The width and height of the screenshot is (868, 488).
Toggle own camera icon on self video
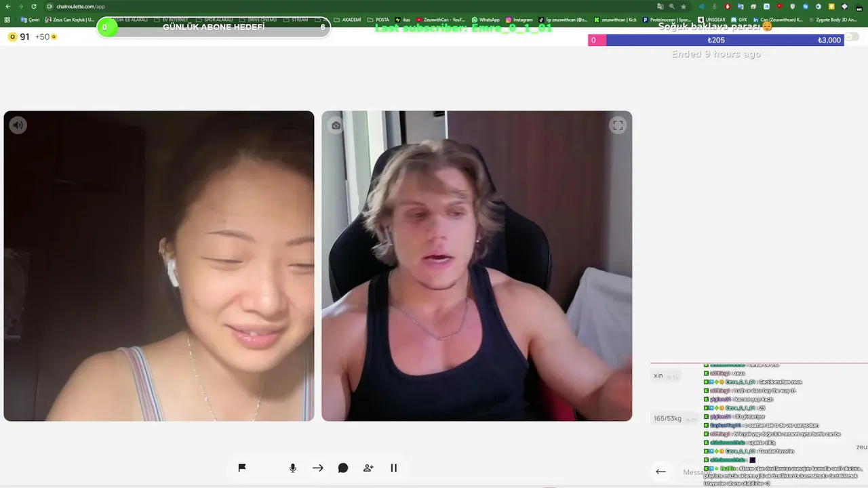click(336, 125)
